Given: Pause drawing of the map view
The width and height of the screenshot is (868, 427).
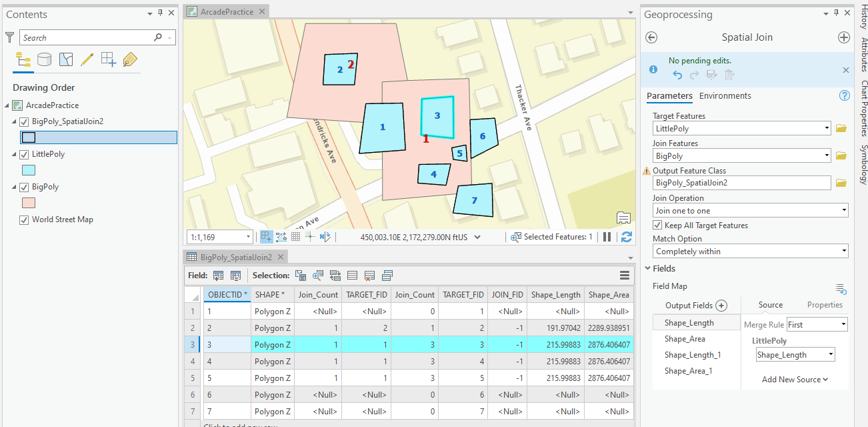Looking at the screenshot, I should 607,236.
